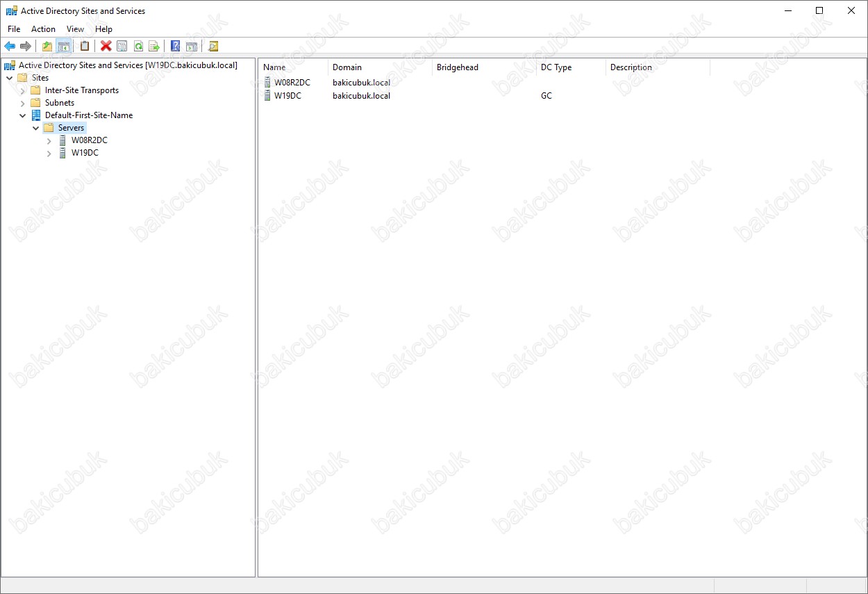868x594 pixels.
Task: Click the Servers folder icon in tree
Action: pos(49,128)
